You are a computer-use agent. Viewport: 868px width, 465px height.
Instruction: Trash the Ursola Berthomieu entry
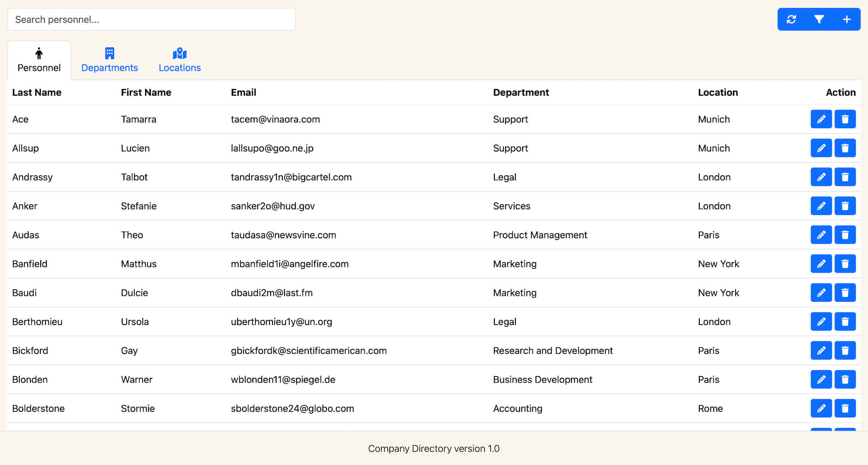(845, 321)
